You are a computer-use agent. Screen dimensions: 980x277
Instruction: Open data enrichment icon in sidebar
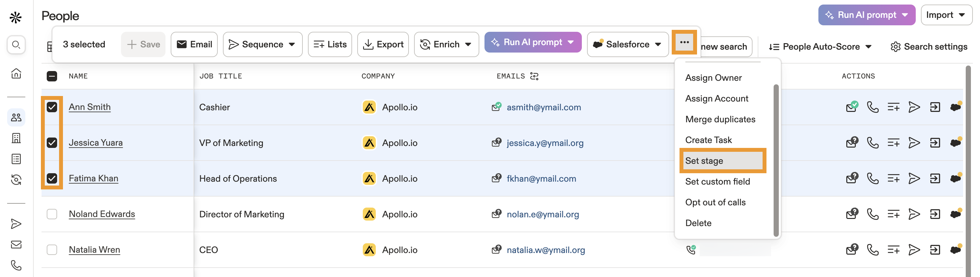pyautogui.click(x=16, y=180)
